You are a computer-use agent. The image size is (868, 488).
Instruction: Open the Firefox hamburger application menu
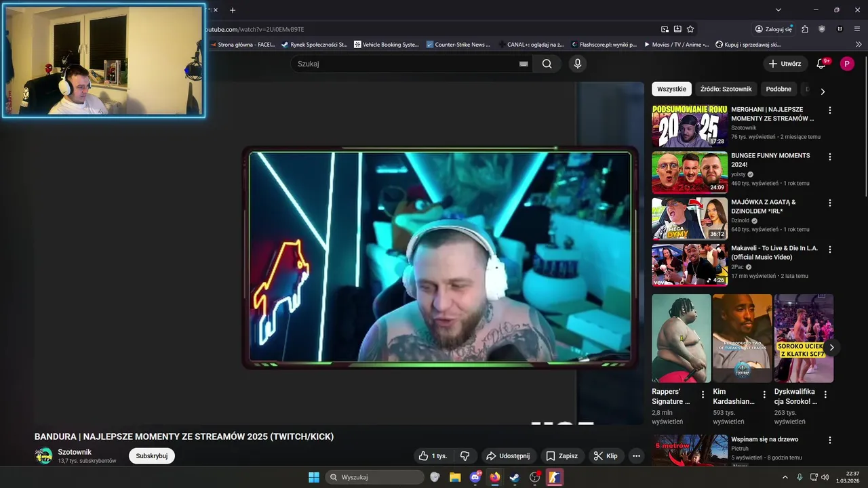coord(859,29)
